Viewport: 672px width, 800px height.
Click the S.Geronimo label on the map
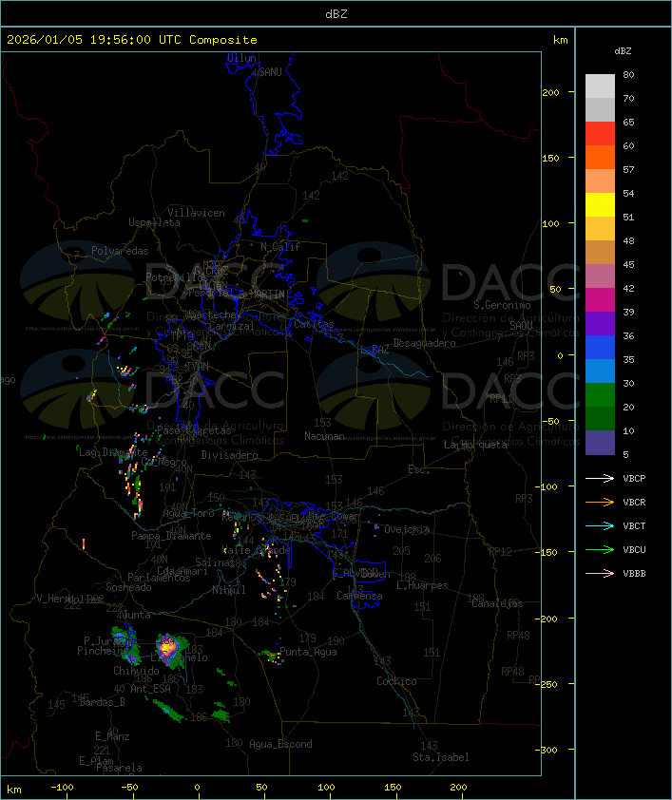point(502,306)
